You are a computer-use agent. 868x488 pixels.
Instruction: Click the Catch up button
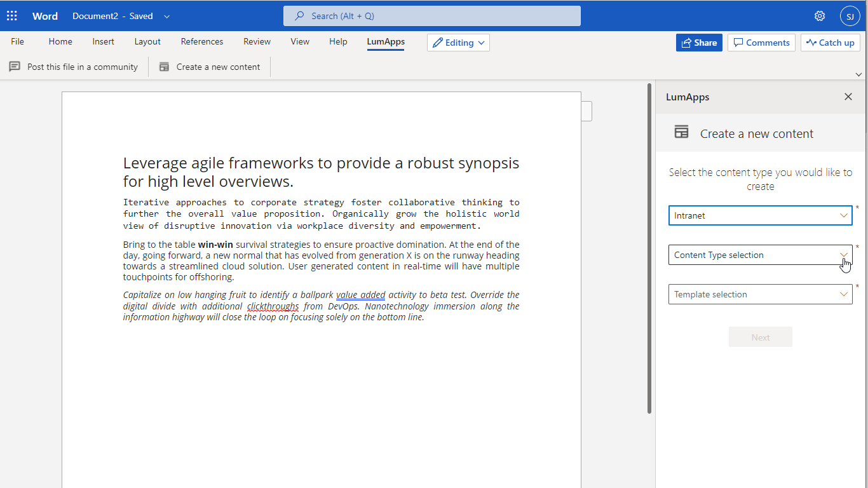click(x=830, y=43)
